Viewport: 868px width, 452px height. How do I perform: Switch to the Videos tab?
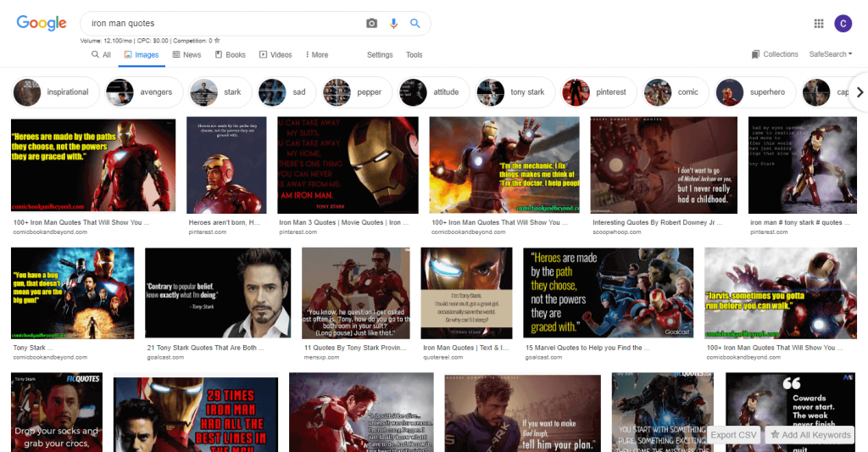[x=275, y=55]
